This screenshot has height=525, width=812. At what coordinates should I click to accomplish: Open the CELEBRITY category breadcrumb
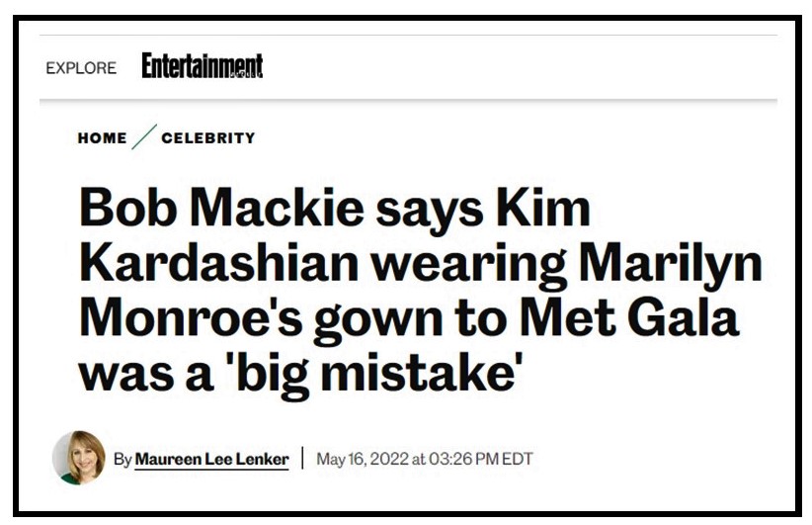point(208,138)
